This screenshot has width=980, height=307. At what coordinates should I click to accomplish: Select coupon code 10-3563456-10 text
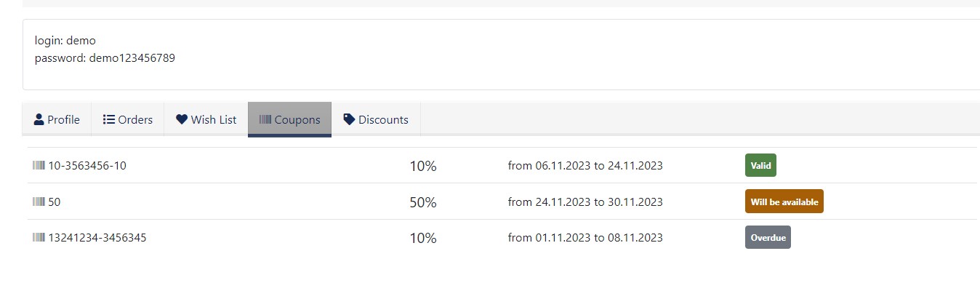click(x=87, y=166)
